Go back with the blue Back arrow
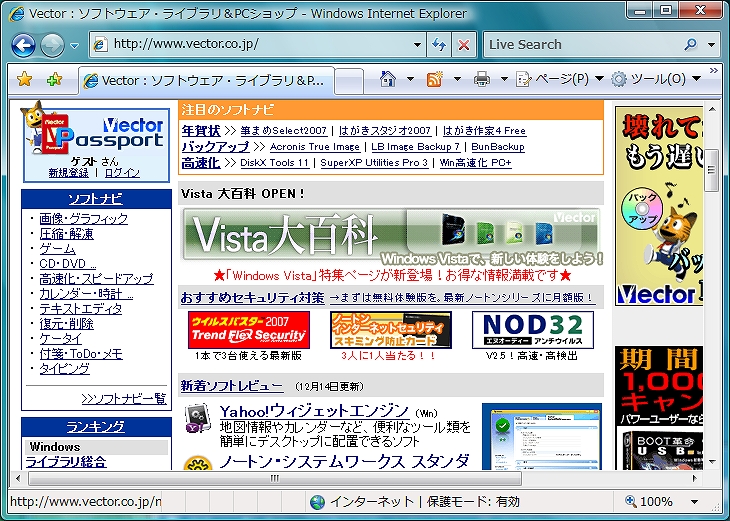Screen dimensions: 730x521 point(23,45)
